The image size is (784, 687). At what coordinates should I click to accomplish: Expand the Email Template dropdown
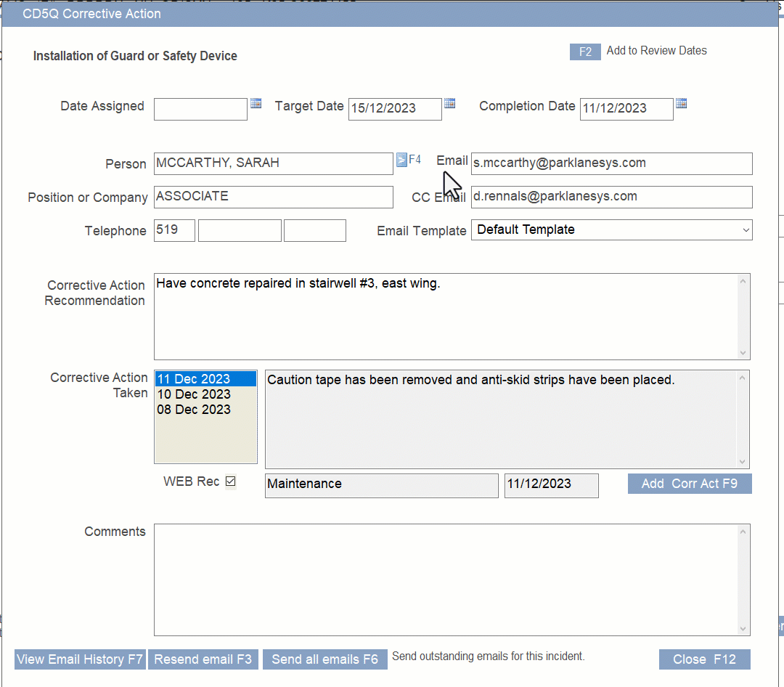(x=611, y=230)
